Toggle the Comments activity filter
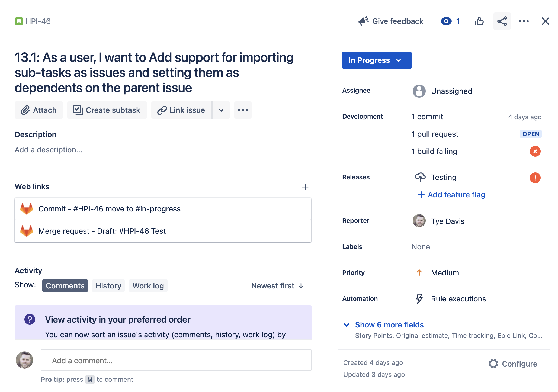The height and width of the screenshot is (392, 558). pyautogui.click(x=65, y=285)
